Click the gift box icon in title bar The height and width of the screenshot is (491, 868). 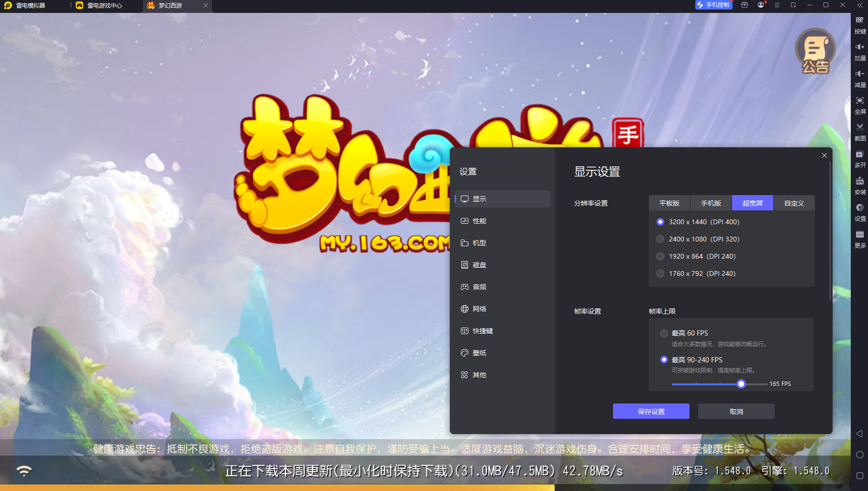(745, 5)
